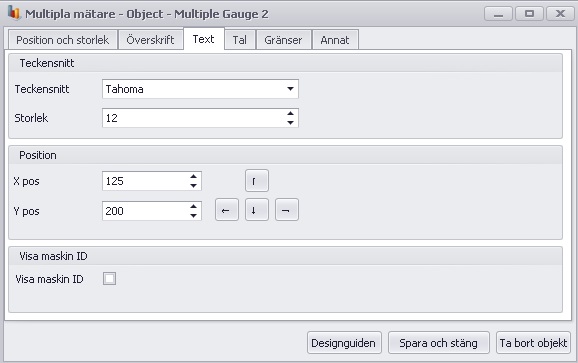Switch to Position och storlek tab
This screenshot has height=363, width=578.
point(62,40)
